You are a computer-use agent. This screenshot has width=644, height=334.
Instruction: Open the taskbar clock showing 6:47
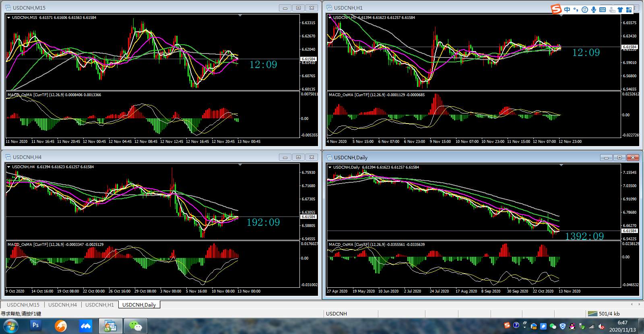click(622, 326)
